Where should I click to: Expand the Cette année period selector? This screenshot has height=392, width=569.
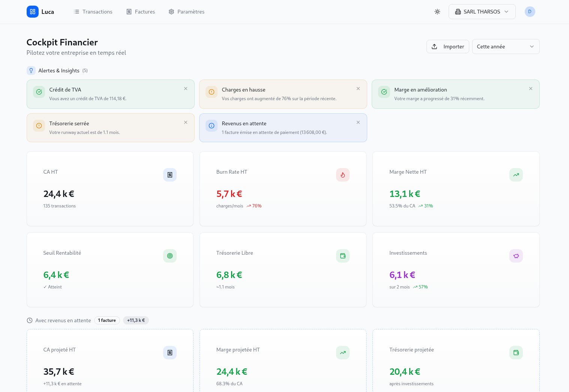tap(505, 47)
